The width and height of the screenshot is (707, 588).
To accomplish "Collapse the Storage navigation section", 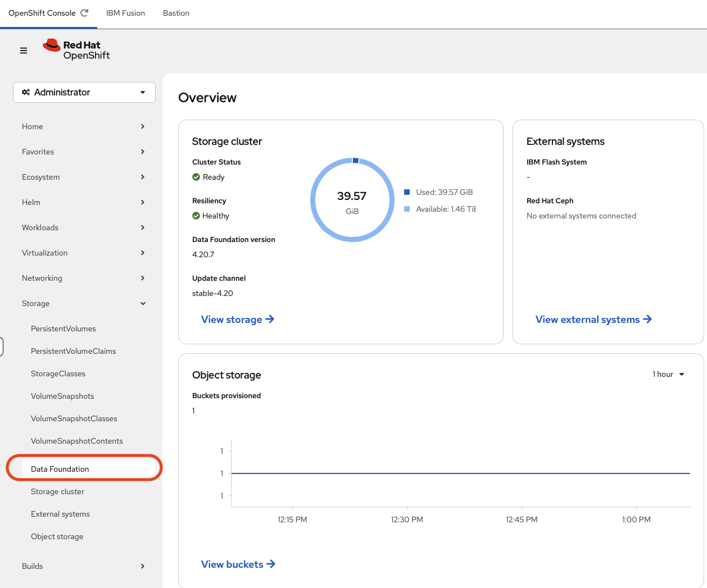I will tap(83, 303).
